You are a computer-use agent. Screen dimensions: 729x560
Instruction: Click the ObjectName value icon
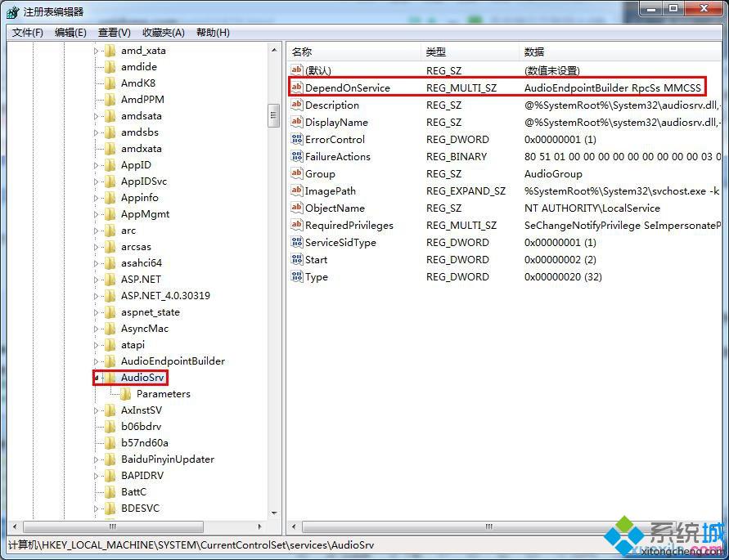(x=297, y=208)
